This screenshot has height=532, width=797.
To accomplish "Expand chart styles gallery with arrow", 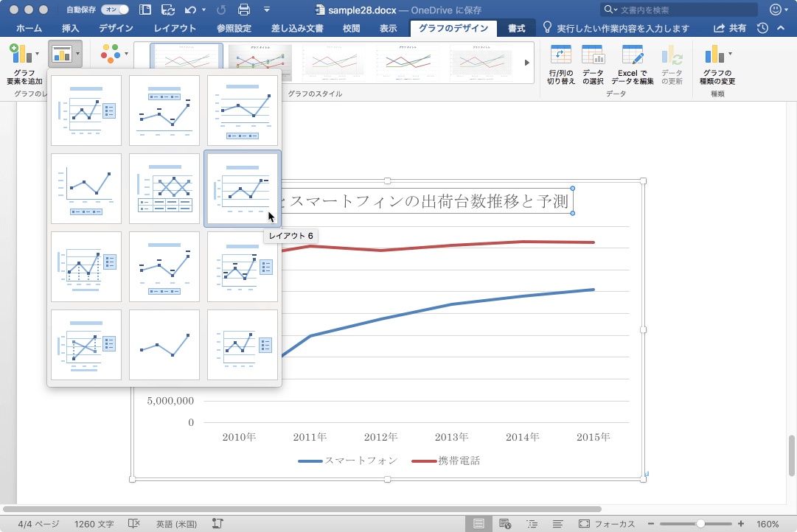I will tap(526, 63).
